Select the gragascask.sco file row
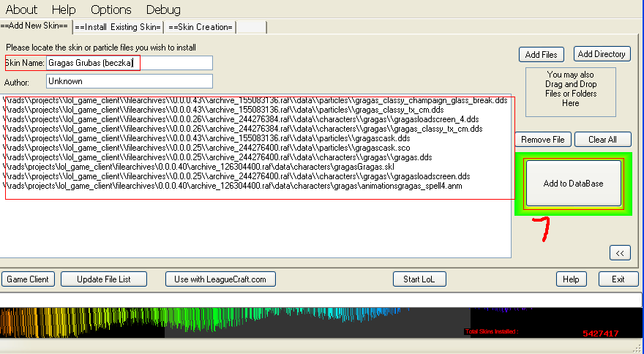 206,148
